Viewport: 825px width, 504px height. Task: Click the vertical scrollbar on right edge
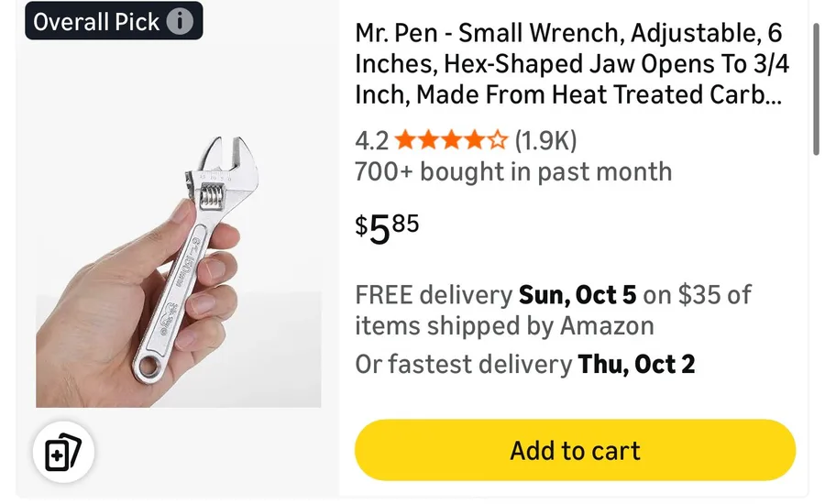817,90
